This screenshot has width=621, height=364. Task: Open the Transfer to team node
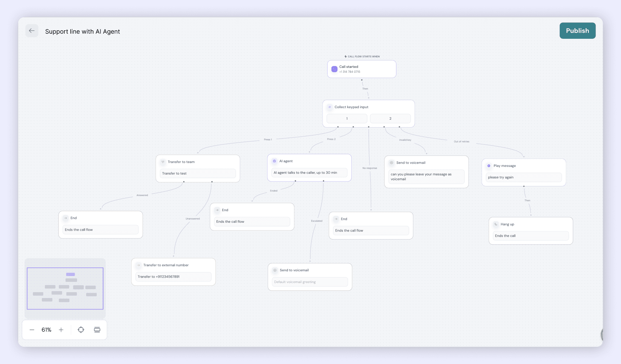coord(181,162)
